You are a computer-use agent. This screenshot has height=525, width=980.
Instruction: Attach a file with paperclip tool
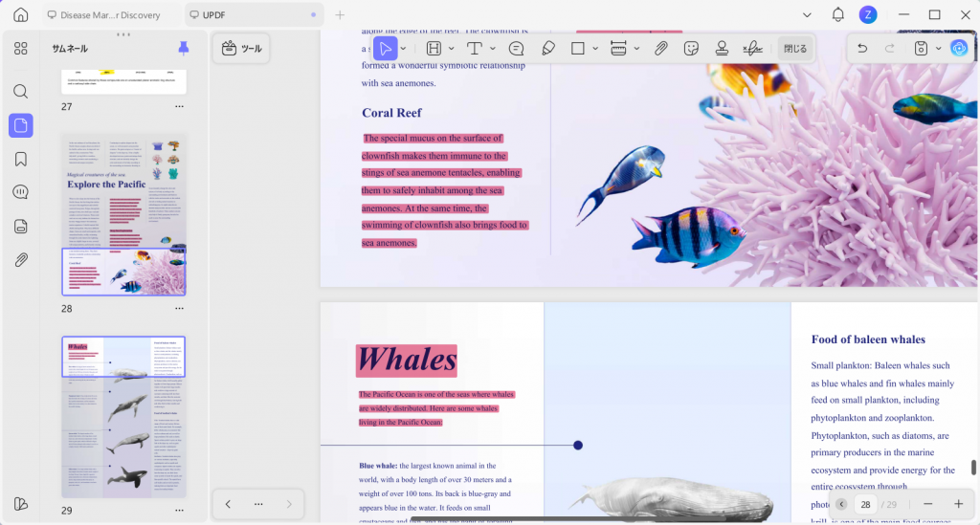tap(660, 48)
